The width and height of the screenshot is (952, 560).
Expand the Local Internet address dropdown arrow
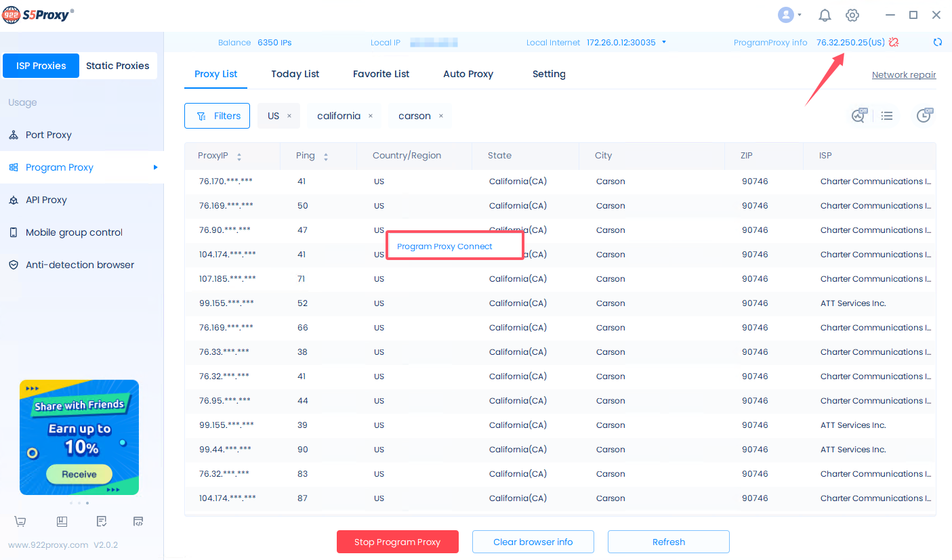click(664, 42)
